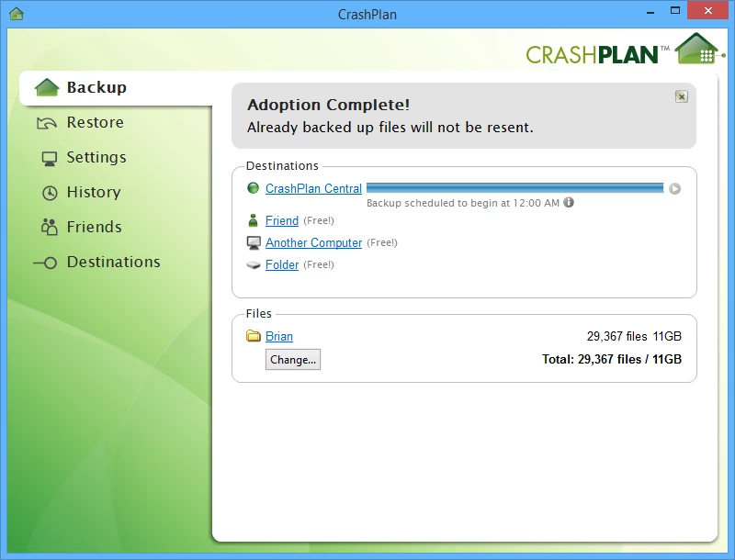The height and width of the screenshot is (560, 735).
Task: Open the Another Computer destination link
Action: (x=313, y=242)
